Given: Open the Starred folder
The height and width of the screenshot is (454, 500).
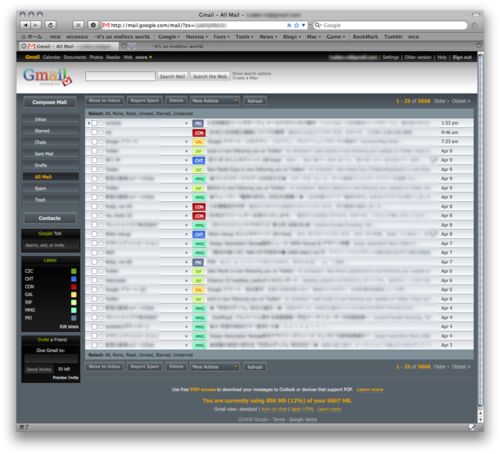Looking at the screenshot, I should pyautogui.click(x=51, y=131).
